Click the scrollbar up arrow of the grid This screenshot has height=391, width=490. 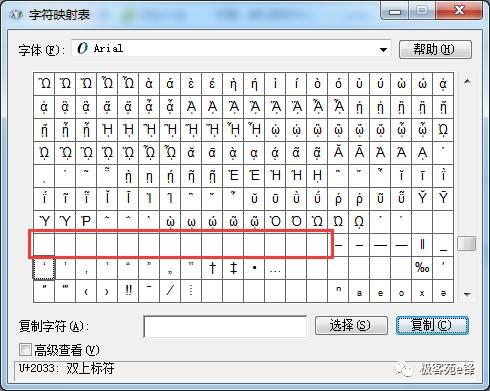467,81
